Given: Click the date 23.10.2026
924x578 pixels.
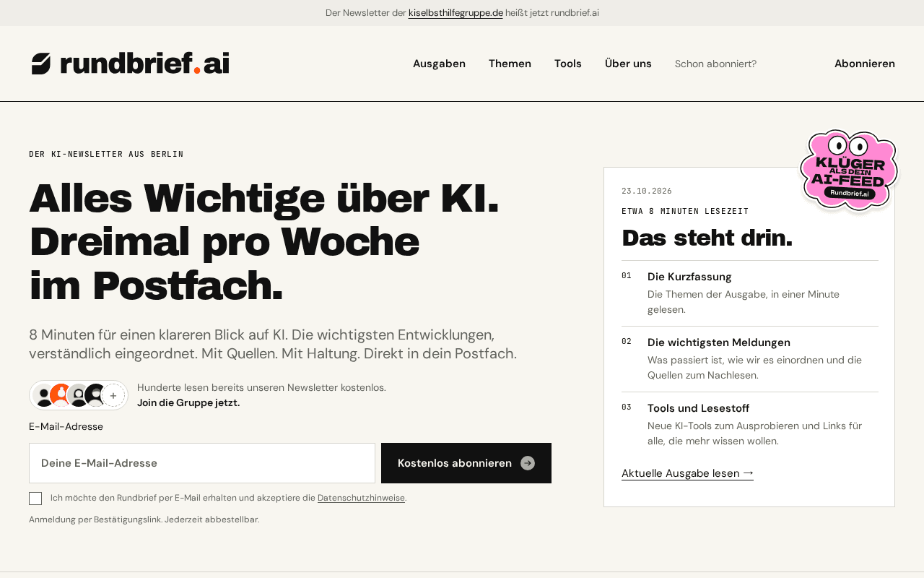Looking at the screenshot, I should pyautogui.click(x=647, y=191).
